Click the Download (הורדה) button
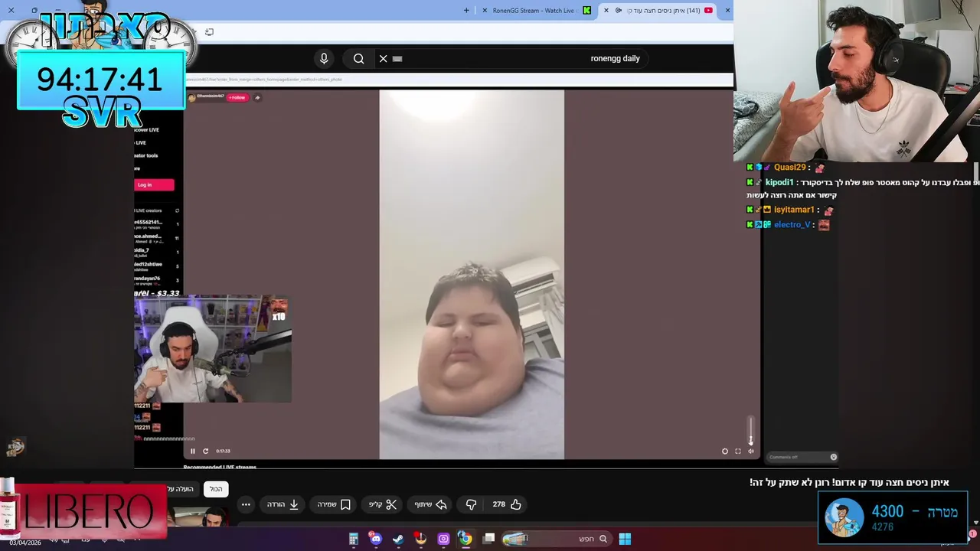Viewport: 980px width, 551px height. coord(283,504)
